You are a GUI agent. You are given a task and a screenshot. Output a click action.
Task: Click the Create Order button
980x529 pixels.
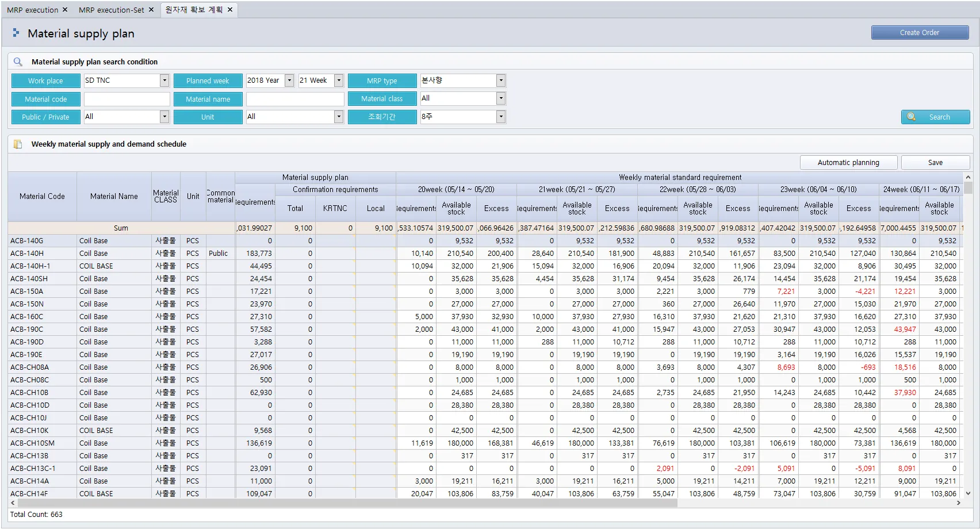(x=920, y=33)
